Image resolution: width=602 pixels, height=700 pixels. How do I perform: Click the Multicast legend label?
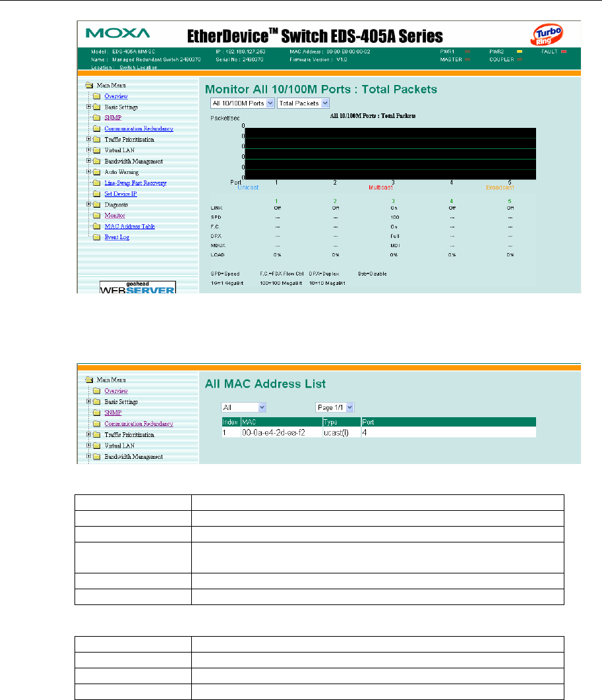click(380, 187)
